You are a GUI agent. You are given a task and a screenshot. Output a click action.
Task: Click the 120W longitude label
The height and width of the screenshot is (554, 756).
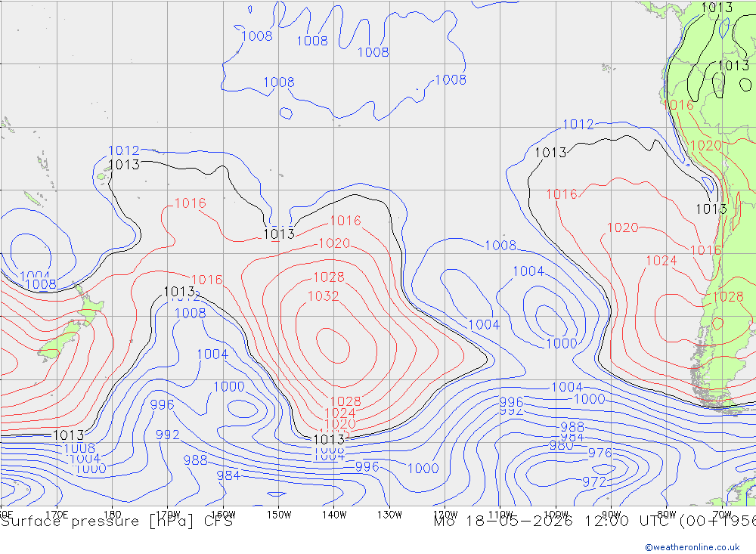[x=445, y=515]
